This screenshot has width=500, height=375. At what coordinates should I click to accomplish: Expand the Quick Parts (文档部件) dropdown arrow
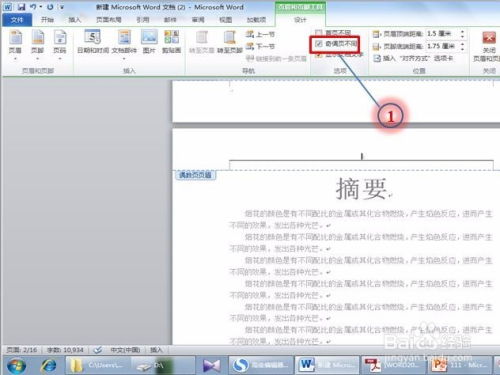click(124, 59)
